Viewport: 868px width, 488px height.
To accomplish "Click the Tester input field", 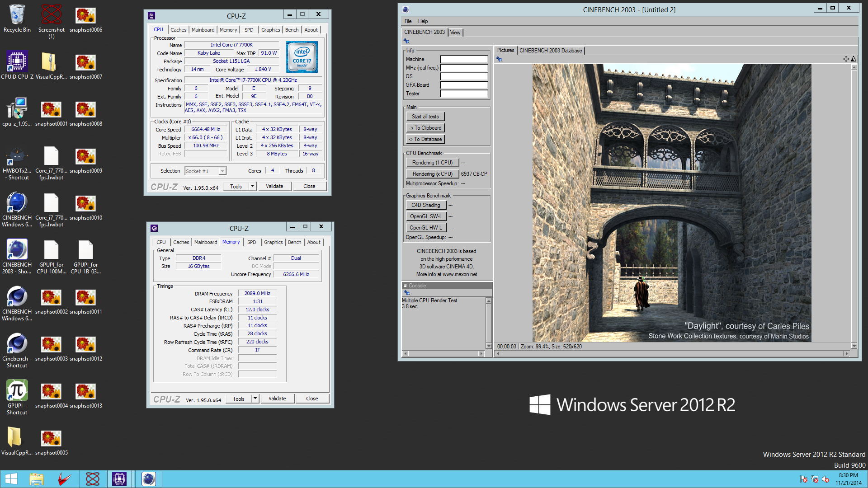I will pos(464,94).
